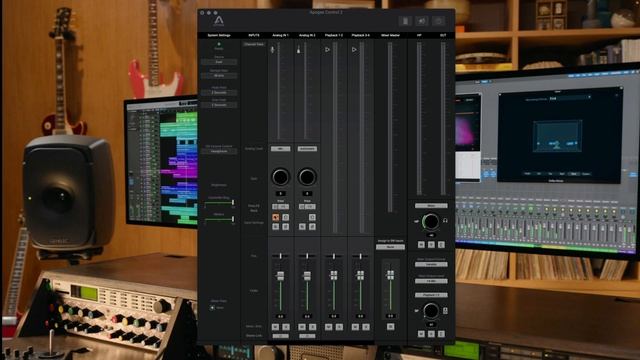Open the Sample Rate dropdown
Screen dimensions: 640x360
click(x=219, y=76)
